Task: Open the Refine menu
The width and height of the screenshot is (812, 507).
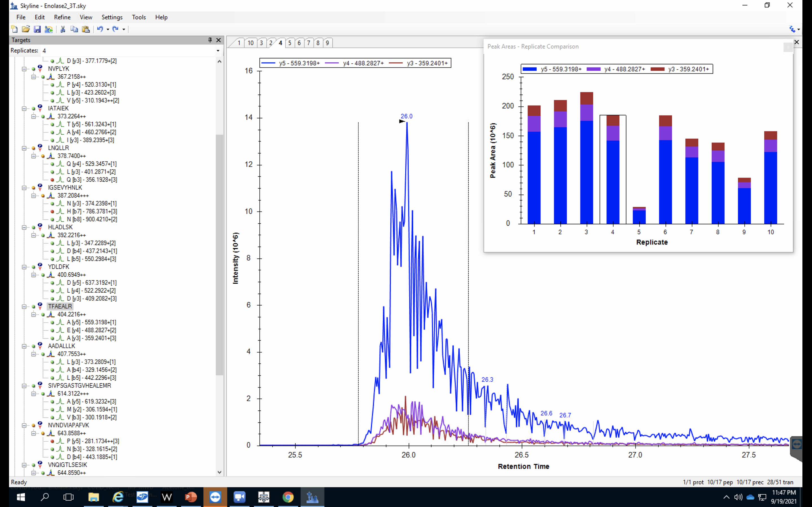Action: [62, 17]
